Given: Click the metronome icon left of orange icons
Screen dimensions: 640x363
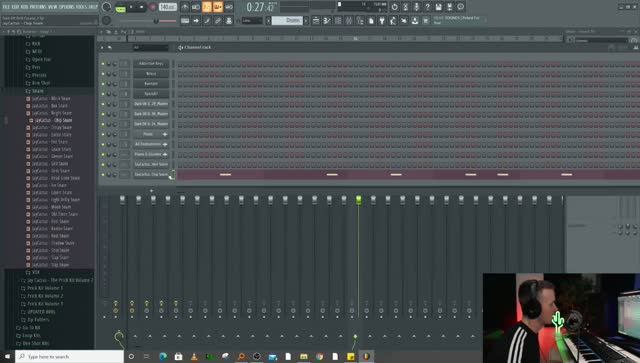Looking at the screenshot, I should coord(185,7).
